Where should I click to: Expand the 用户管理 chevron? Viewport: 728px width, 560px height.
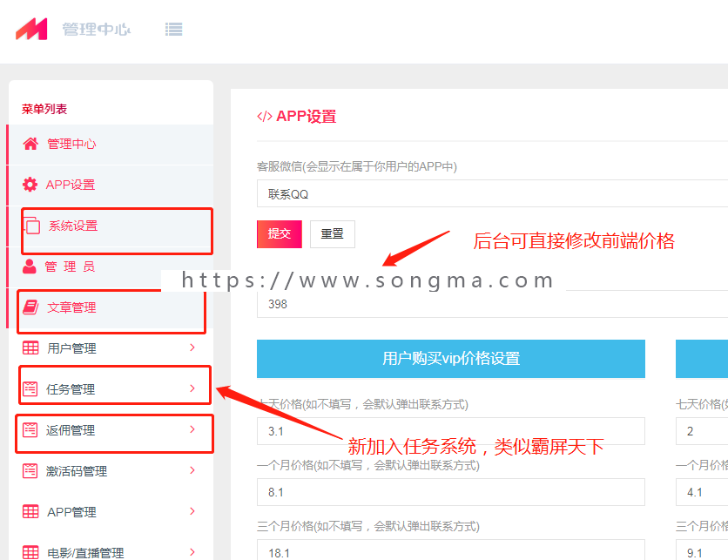192,347
